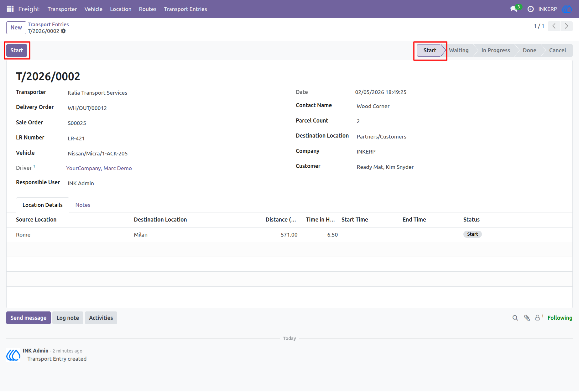
Task: Click the Log note button
Action: click(x=68, y=318)
